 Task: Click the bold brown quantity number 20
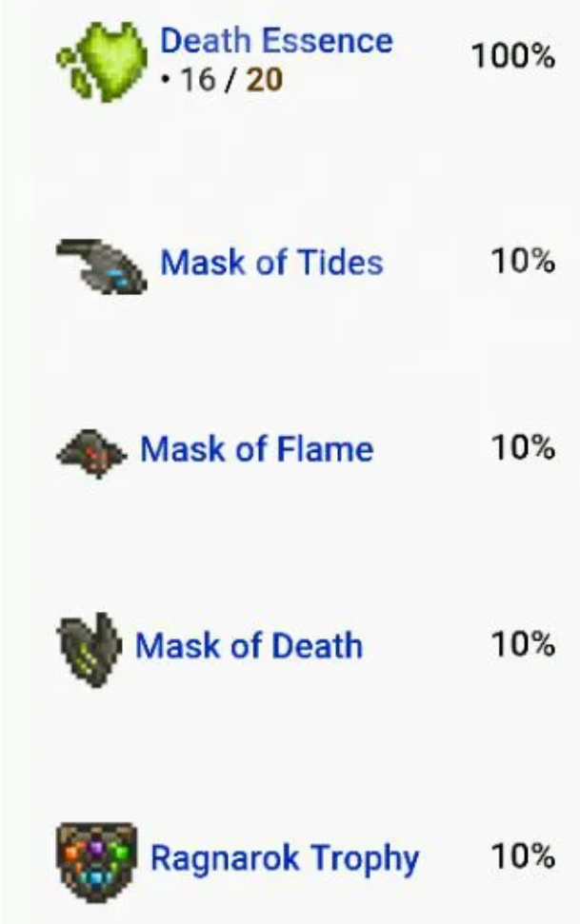(x=265, y=80)
